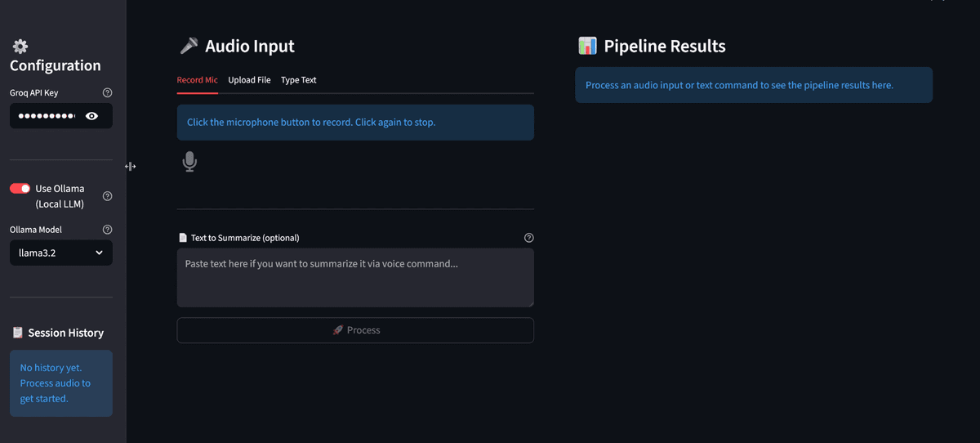Click the 'No history yet' notice
This screenshot has width=980, height=443.
coord(61,383)
